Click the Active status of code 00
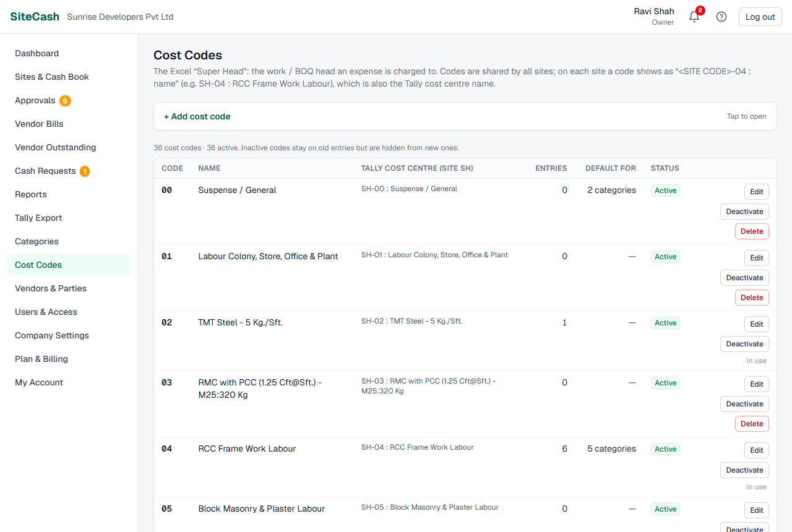792x532 pixels. click(665, 191)
